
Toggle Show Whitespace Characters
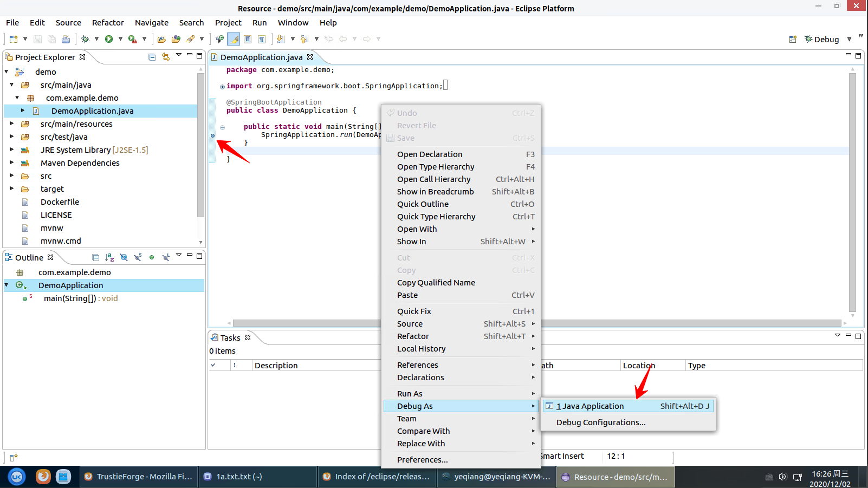click(262, 39)
